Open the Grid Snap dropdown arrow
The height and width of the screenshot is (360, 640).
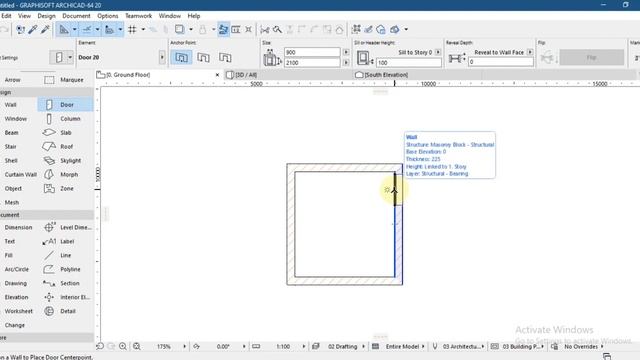tap(143, 29)
